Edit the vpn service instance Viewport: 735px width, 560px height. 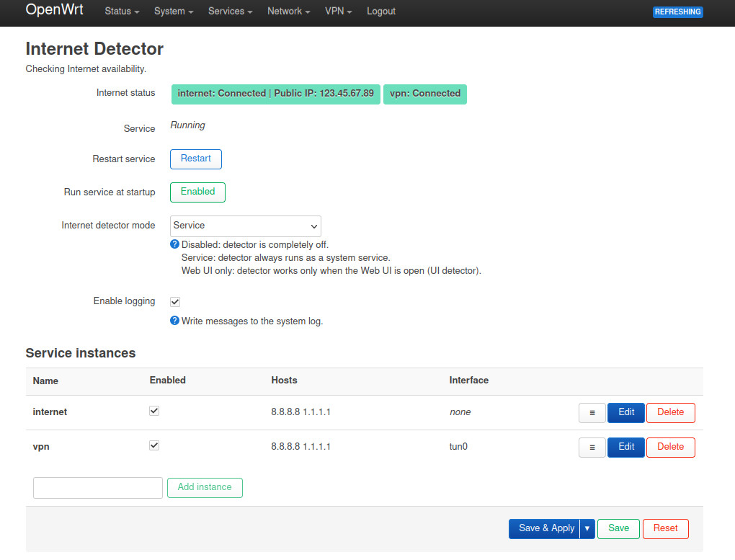coord(626,447)
